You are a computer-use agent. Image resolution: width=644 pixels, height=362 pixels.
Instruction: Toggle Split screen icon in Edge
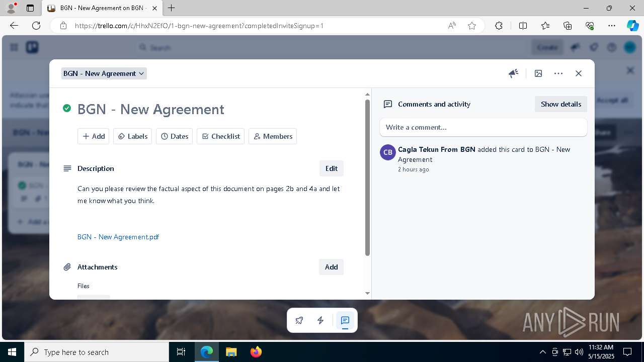[x=523, y=26]
